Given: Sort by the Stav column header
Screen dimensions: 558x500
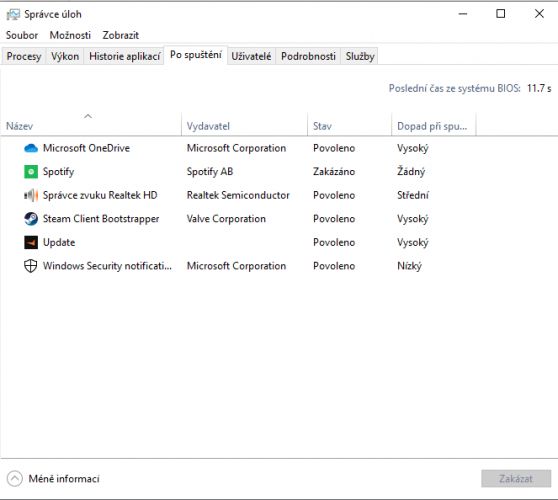Looking at the screenshot, I should pos(349,124).
